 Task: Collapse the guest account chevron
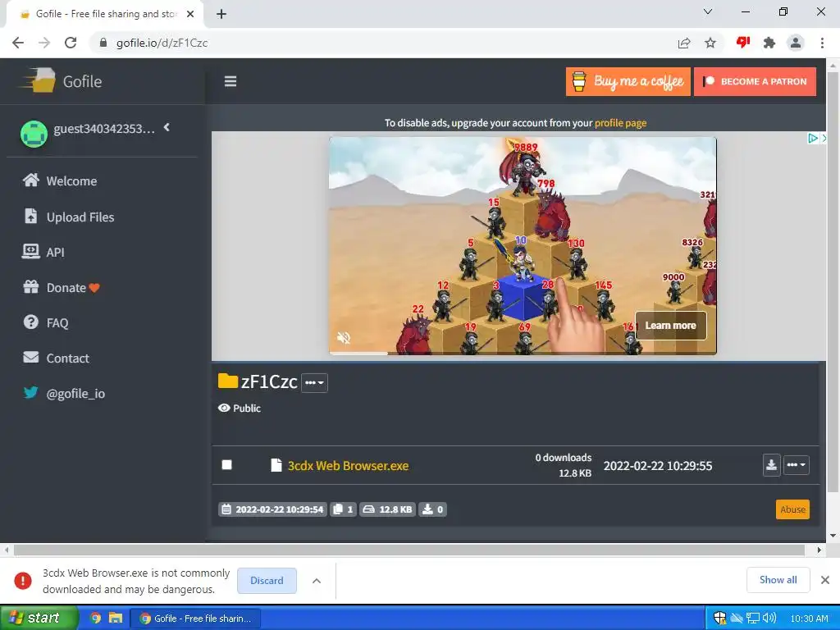tap(167, 127)
